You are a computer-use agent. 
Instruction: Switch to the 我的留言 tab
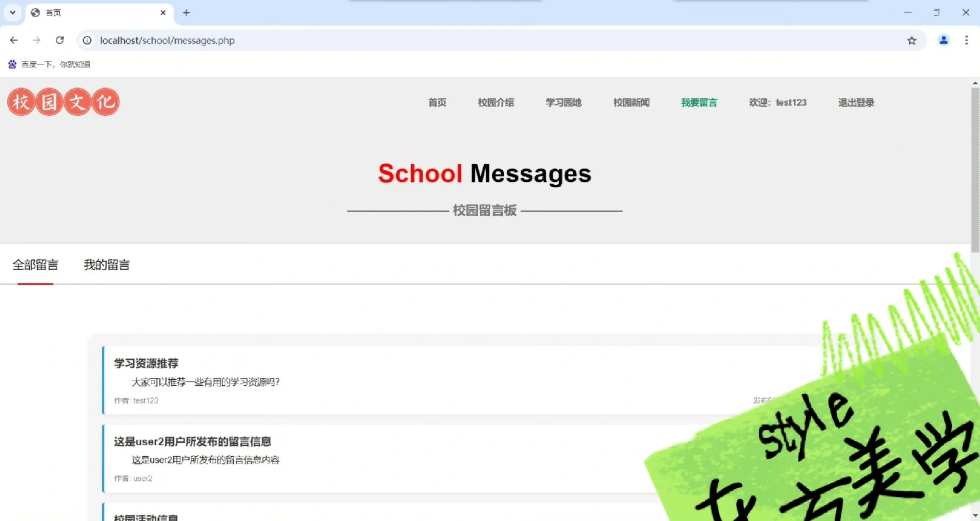point(107,264)
